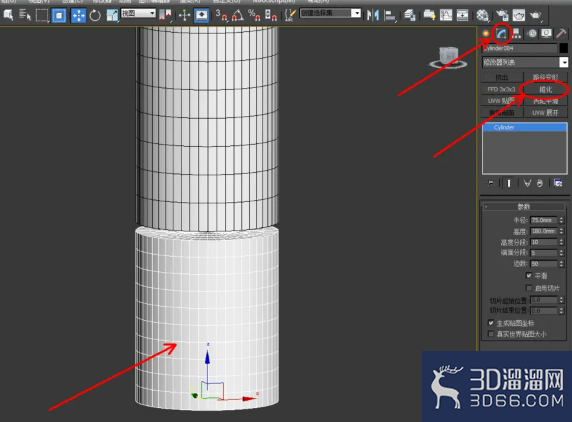Apply the 锥化 (Taper) modifier
This screenshot has height=422, width=572.
(x=545, y=89)
